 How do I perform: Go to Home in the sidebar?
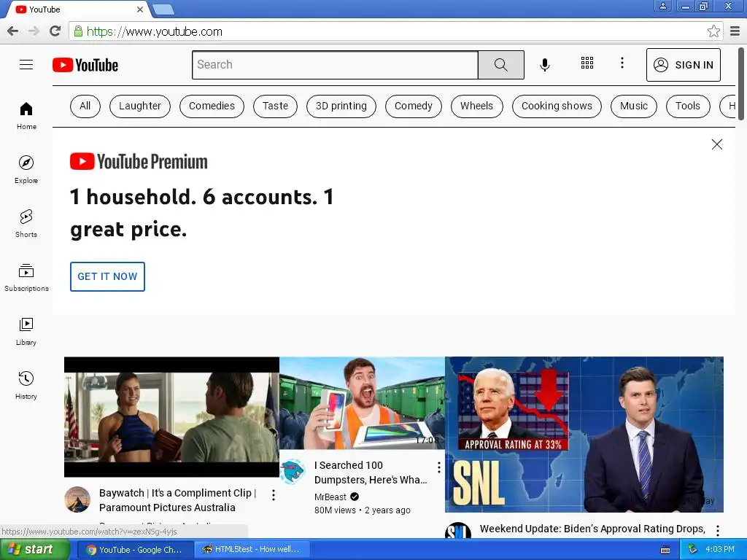click(26, 116)
